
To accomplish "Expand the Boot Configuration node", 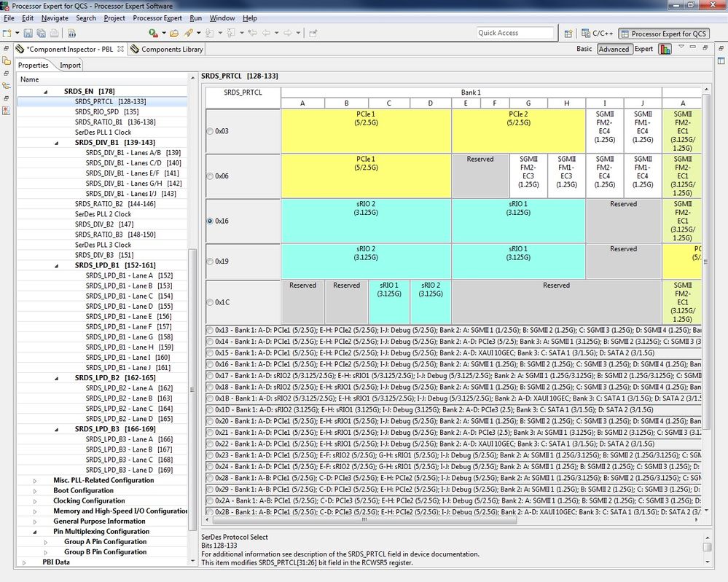I will (35, 490).
